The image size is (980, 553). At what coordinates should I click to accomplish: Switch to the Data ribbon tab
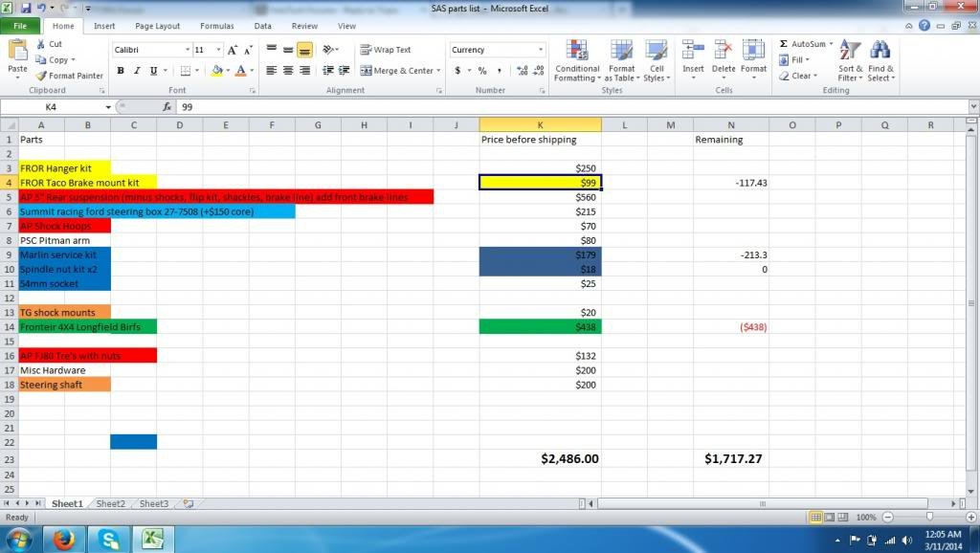click(x=262, y=26)
